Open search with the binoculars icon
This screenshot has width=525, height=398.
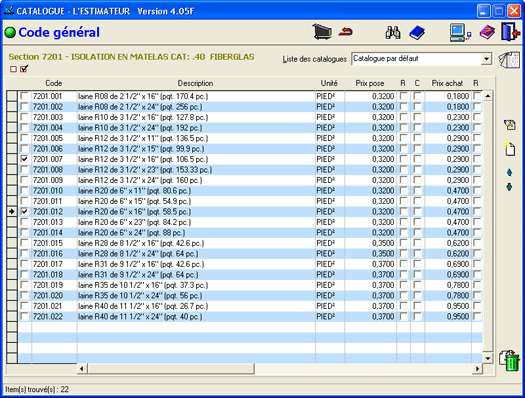coord(393,32)
